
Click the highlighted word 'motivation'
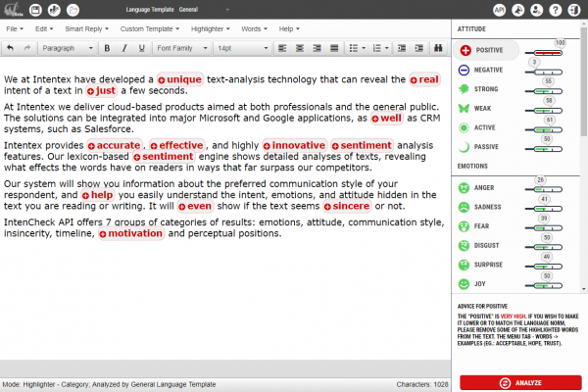[131, 233]
